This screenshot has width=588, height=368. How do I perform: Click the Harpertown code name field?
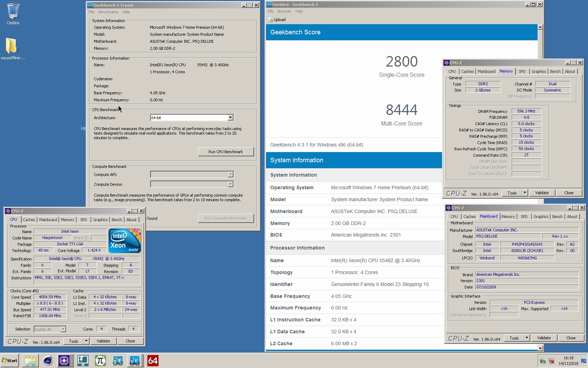(52, 238)
